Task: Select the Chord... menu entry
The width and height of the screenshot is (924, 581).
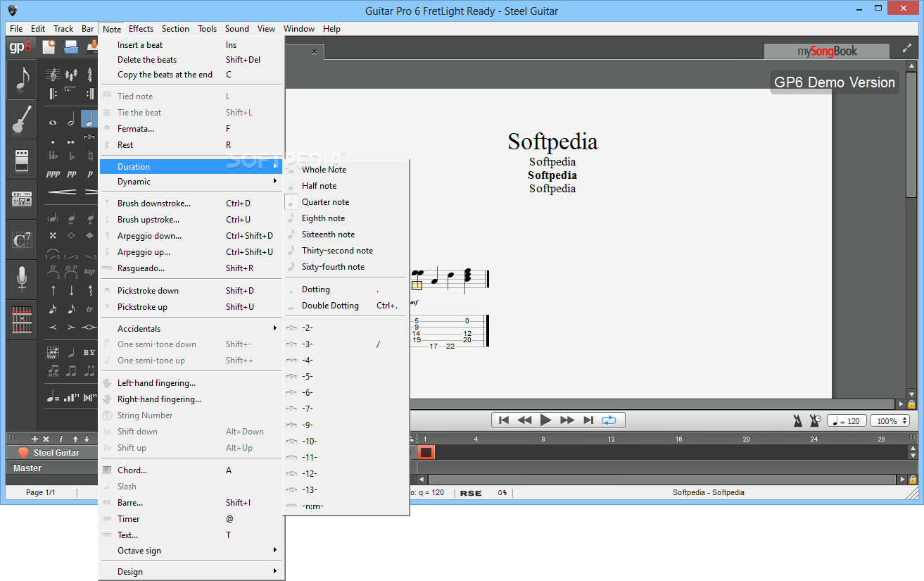Action: point(190,470)
